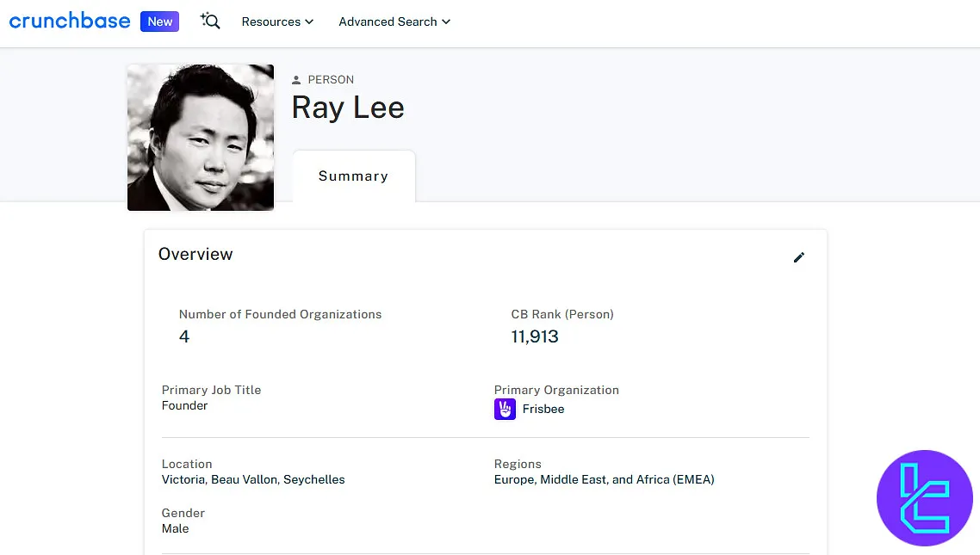The height and width of the screenshot is (555, 980).
Task: Click the Regions label
Action: [518, 464]
